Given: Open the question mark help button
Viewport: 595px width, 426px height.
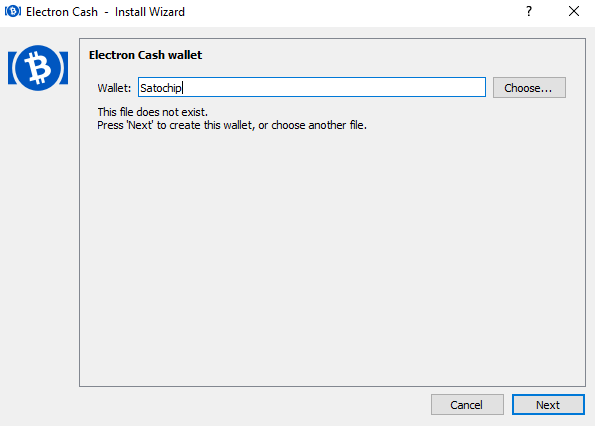Looking at the screenshot, I should [529, 11].
